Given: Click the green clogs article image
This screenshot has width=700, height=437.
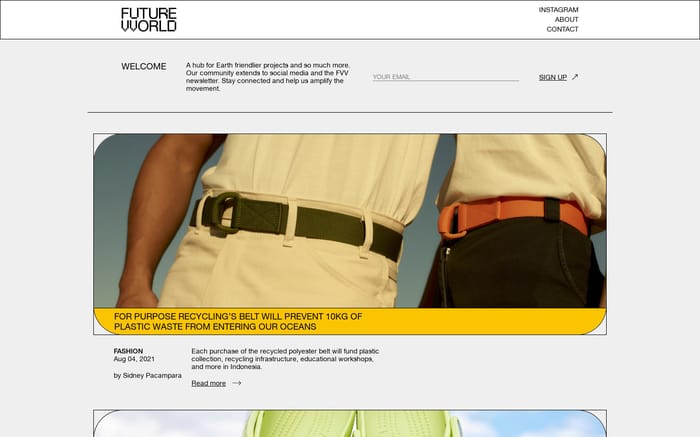Looking at the screenshot, I should (x=350, y=424).
